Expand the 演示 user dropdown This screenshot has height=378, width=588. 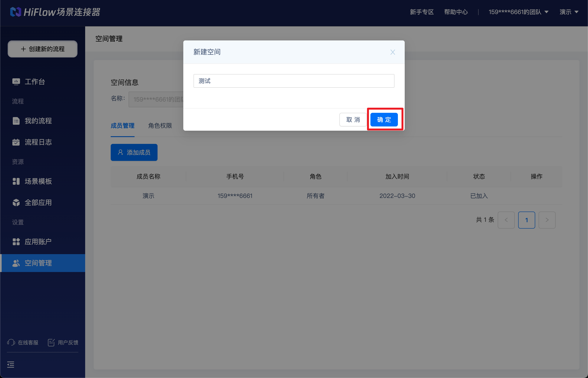point(569,12)
